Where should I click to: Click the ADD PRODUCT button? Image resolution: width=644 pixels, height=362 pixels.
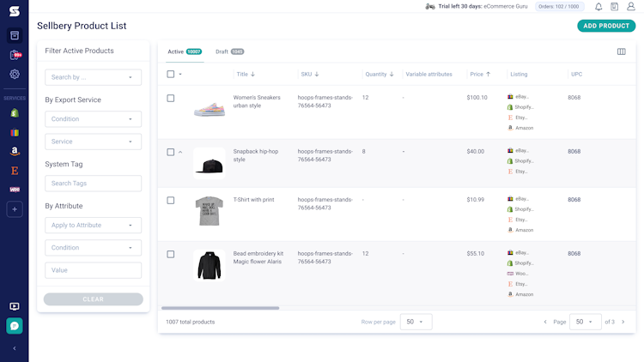click(606, 26)
